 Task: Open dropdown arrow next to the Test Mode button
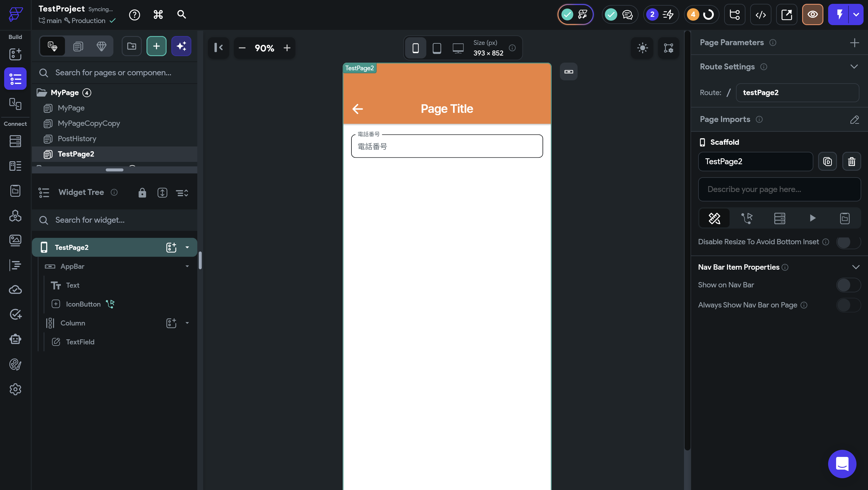[x=856, y=14]
